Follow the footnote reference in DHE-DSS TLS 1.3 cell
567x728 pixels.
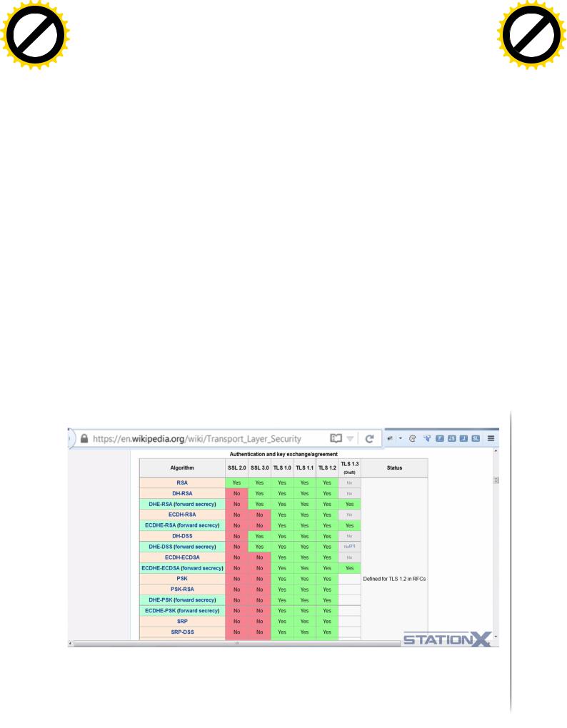click(x=352, y=546)
